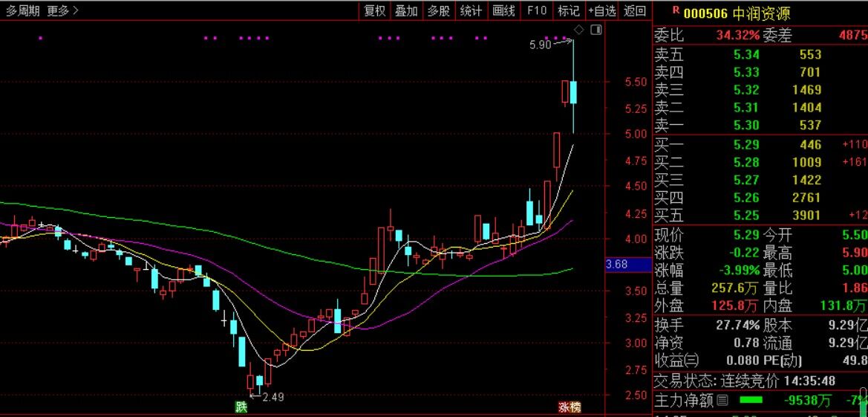868x417 pixels.
Task: Click the 换手 value 27.74%
Action: 738,325
